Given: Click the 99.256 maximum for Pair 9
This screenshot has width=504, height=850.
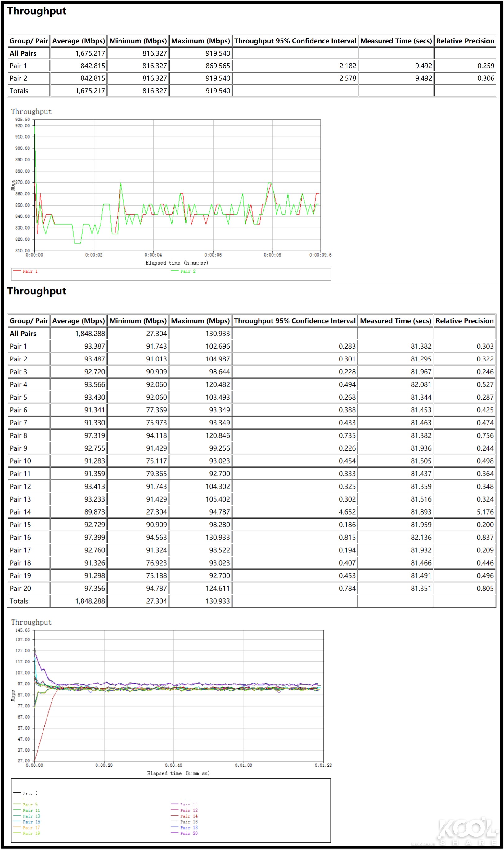Looking at the screenshot, I should tap(219, 448).
